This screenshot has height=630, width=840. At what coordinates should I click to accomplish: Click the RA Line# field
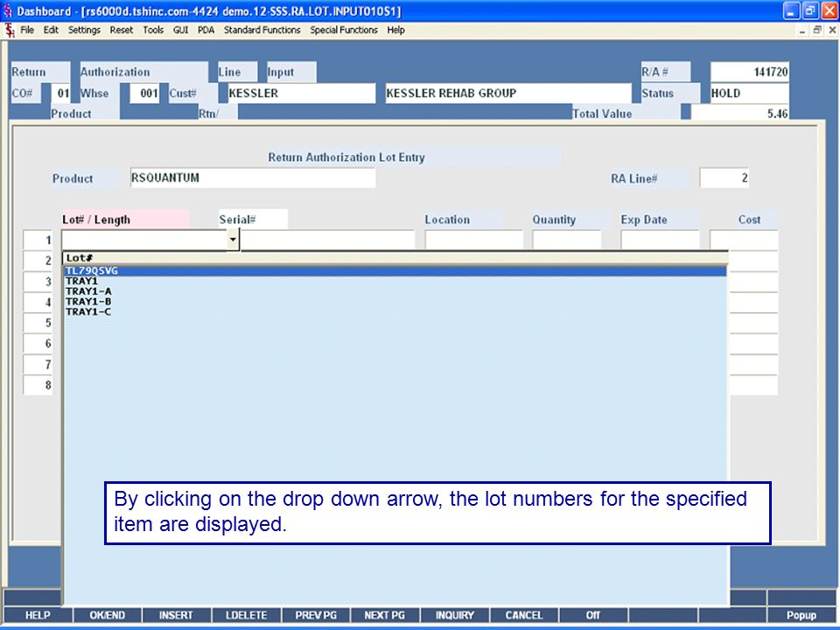coord(724,178)
